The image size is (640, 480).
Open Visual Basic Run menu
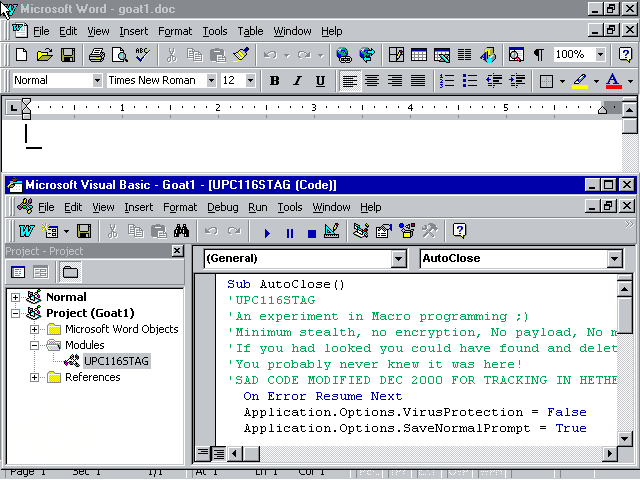pyautogui.click(x=258, y=207)
